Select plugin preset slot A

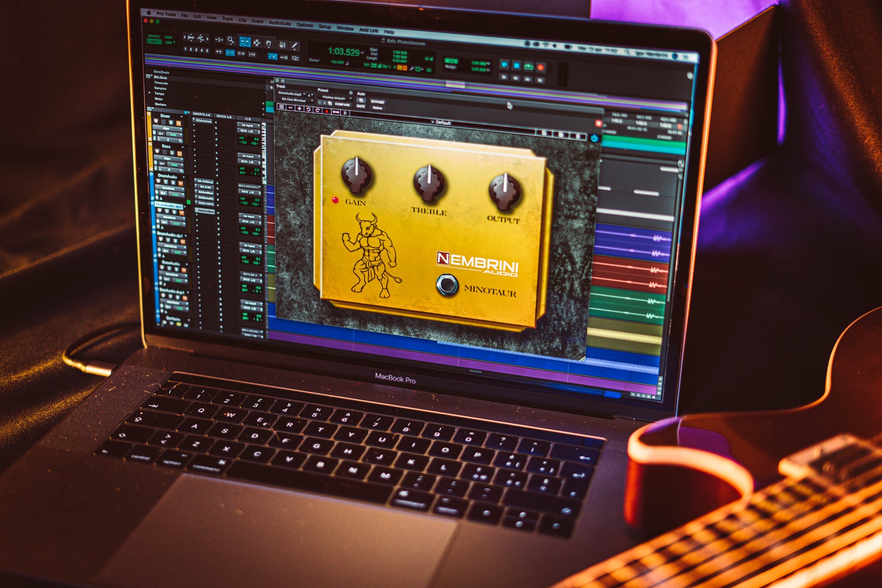tap(326, 111)
